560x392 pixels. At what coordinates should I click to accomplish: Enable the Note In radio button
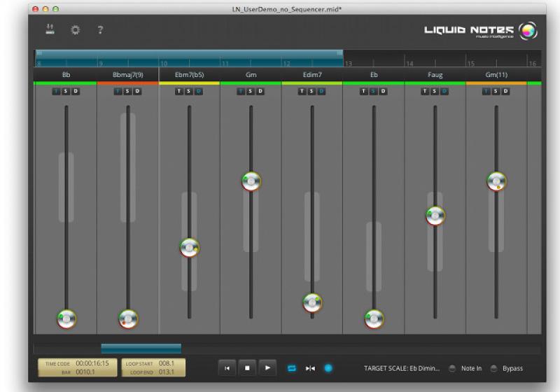click(452, 368)
